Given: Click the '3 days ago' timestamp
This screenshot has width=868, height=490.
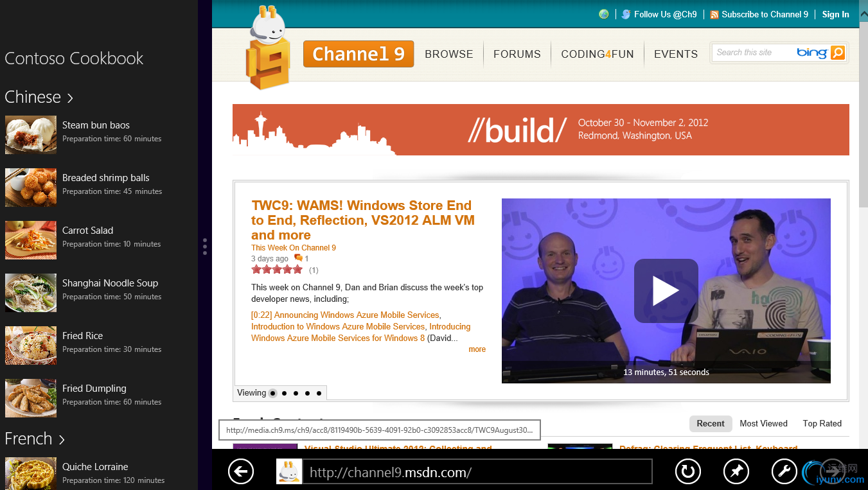Looking at the screenshot, I should click(270, 259).
